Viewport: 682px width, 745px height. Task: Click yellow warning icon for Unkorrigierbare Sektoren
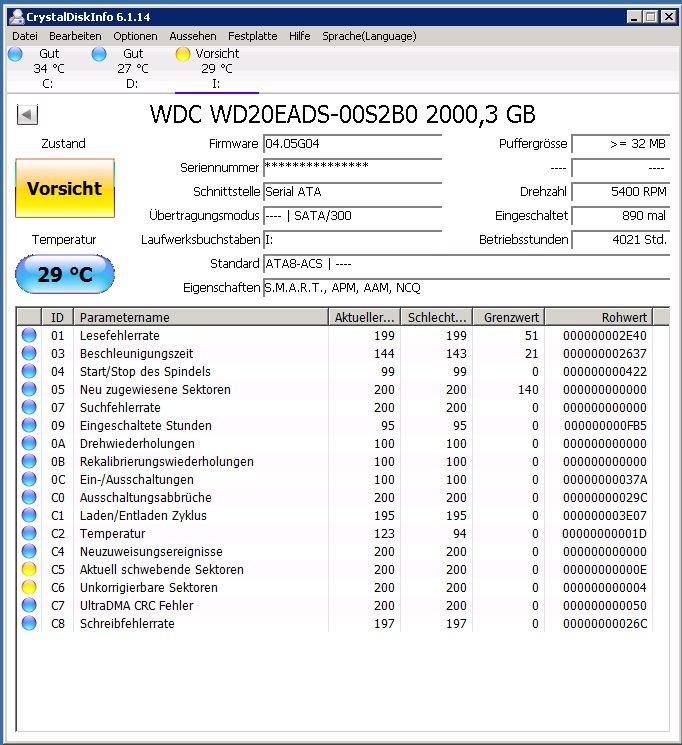[29, 587]
